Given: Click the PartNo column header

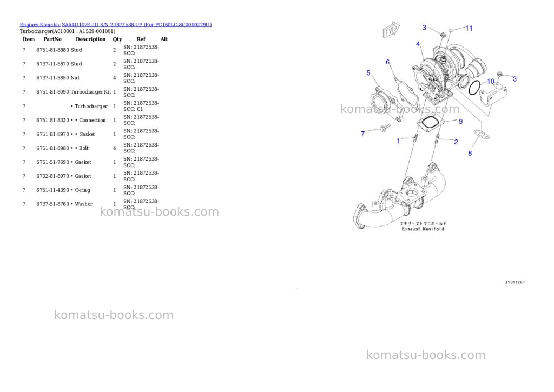Looking at the screenshot, I should click(52, 39).
